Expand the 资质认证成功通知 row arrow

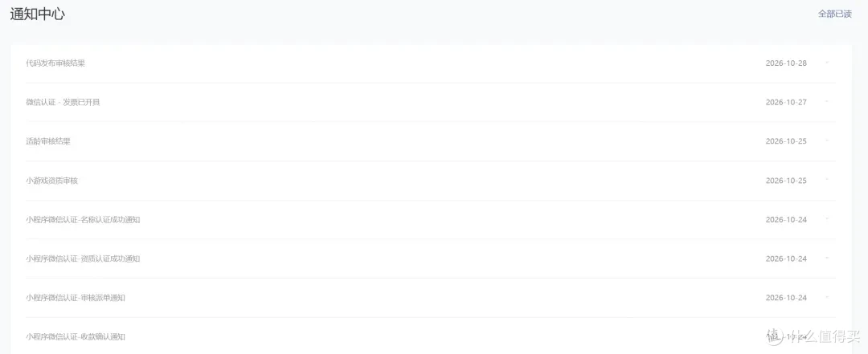click(827, 257)
